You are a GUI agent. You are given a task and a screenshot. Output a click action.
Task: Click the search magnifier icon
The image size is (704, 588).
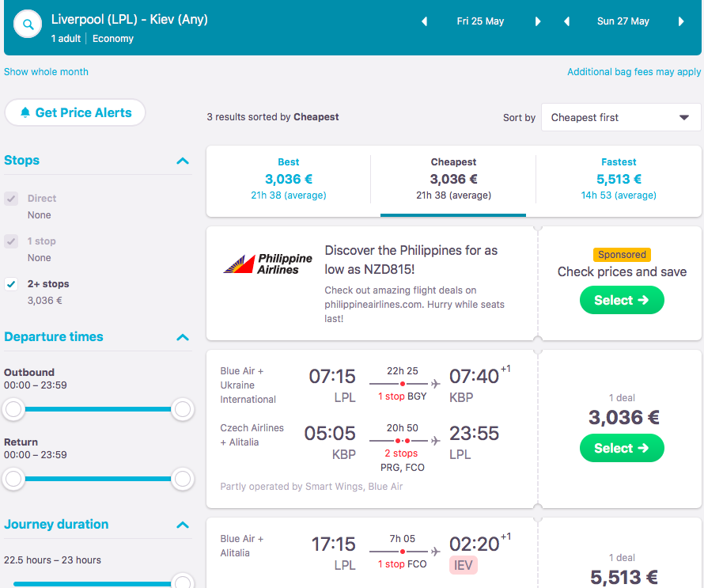pyautogui.click(x=28, y=25)
